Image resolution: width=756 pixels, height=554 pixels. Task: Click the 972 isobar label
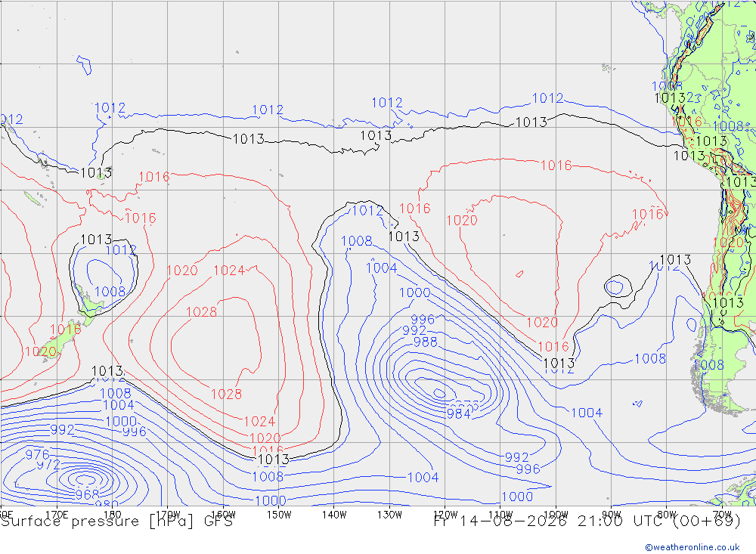click(x=48, y=465)
